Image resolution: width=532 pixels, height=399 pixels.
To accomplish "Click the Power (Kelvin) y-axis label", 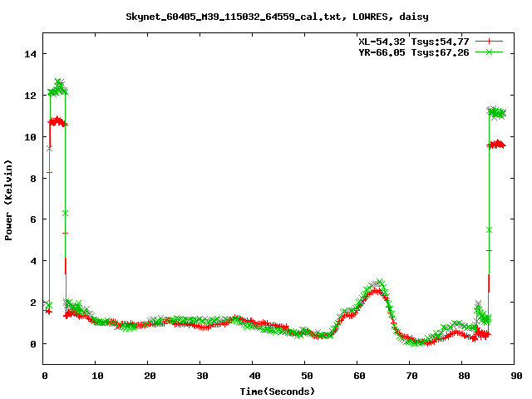I will click(8, 200).
